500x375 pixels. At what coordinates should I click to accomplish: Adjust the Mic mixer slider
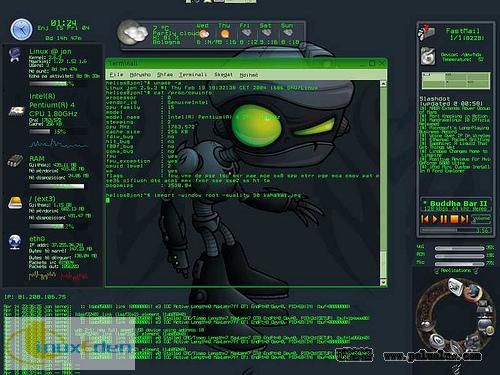point(459,264)
